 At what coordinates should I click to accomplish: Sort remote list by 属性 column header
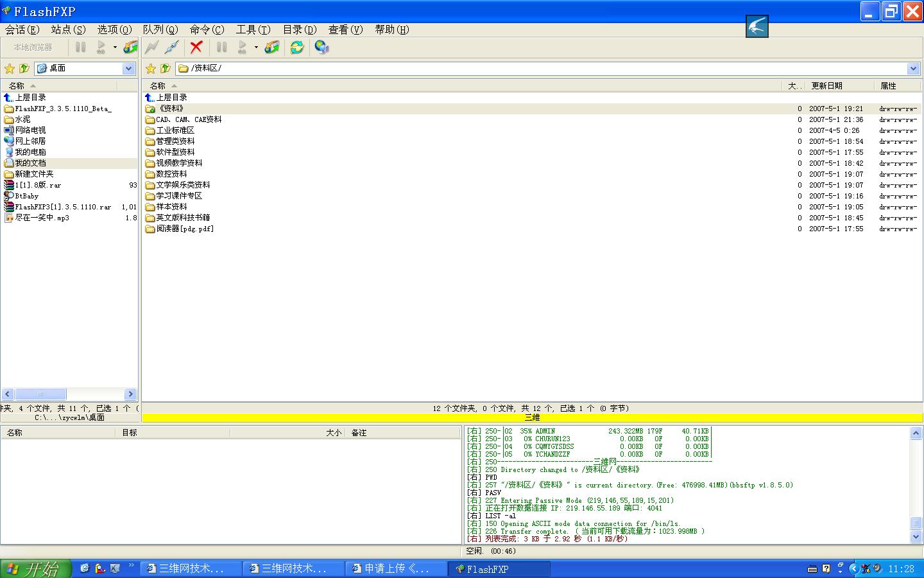(x=897, y=85)
